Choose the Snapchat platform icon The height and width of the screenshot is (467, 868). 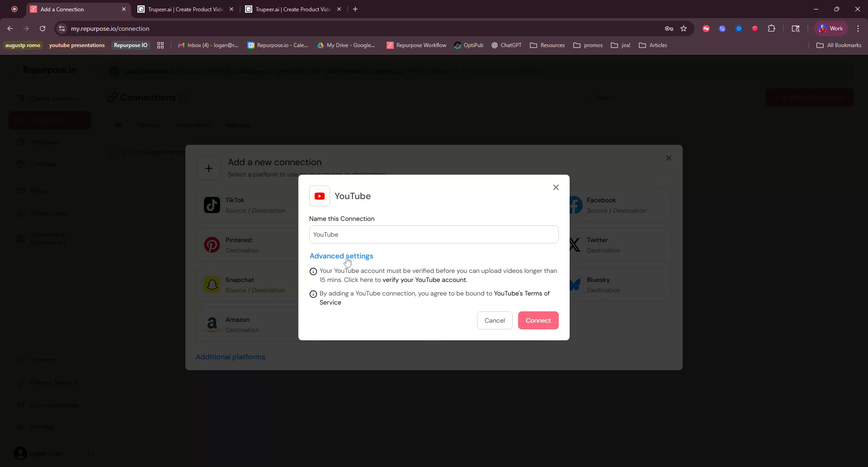coord(212,284)
